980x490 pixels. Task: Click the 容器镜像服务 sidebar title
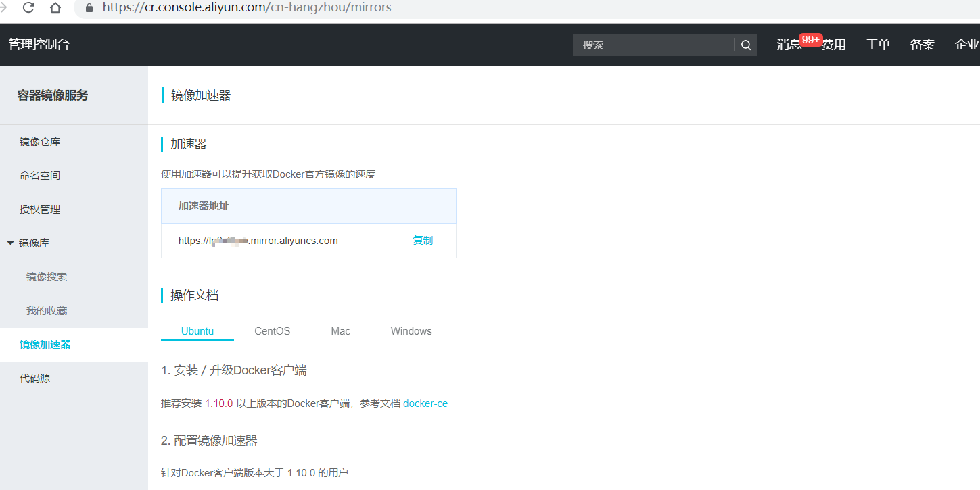pyautogui.click(x=53, y=95)
